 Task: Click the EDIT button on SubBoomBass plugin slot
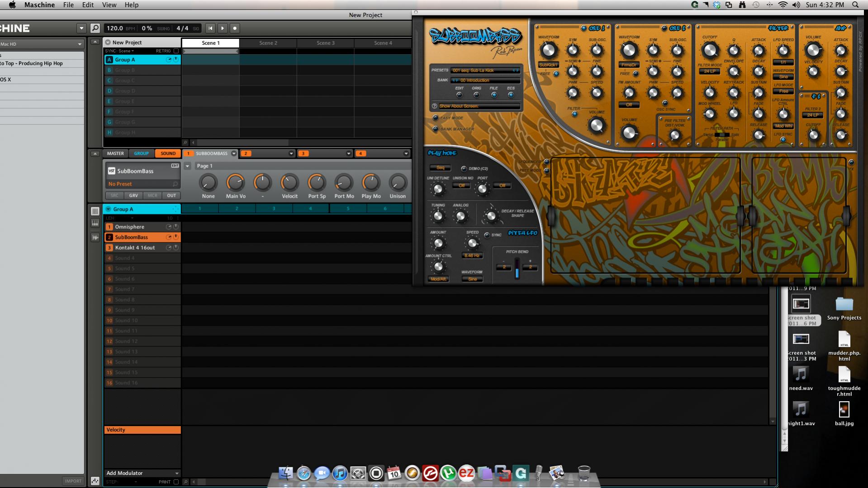point(175,166)
